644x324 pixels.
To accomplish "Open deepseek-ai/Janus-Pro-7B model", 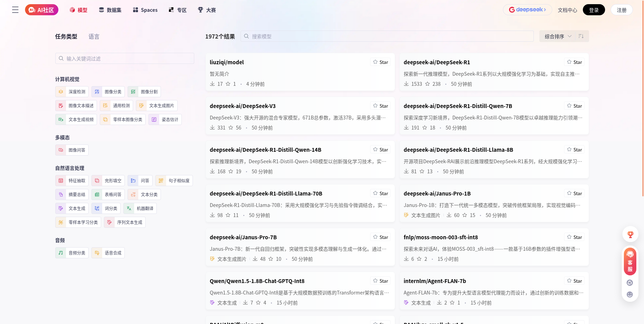I will click(243, 237).
